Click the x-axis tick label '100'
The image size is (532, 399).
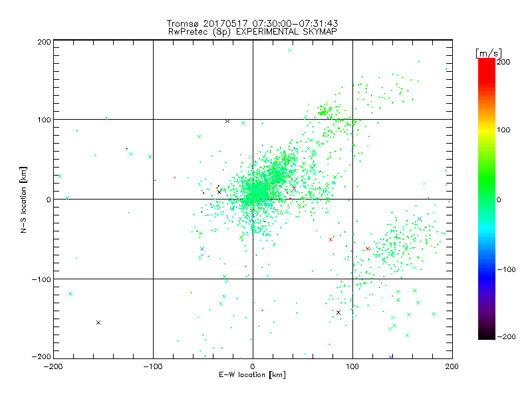pyautogui.click(x=352, y=366)
